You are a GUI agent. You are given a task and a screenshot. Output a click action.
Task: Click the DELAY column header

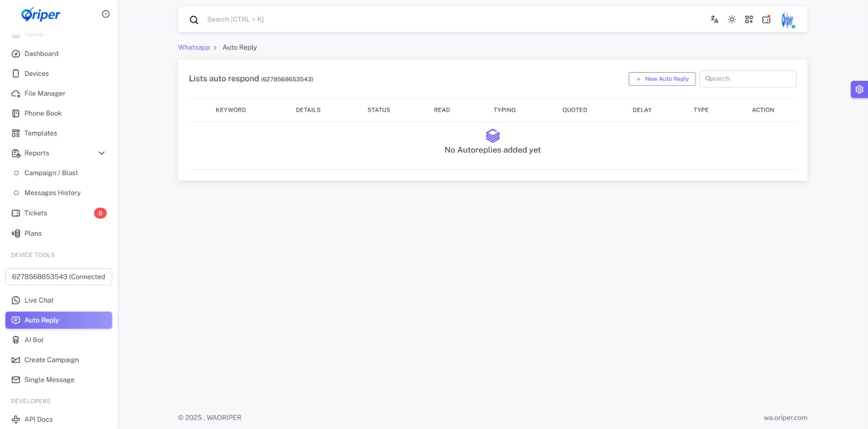click(x=642, y=110)
